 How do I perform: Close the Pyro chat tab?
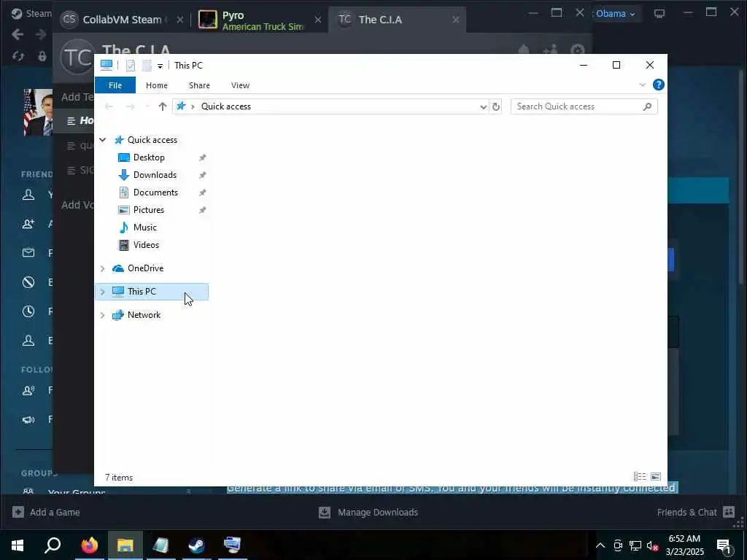coord(318,20)
